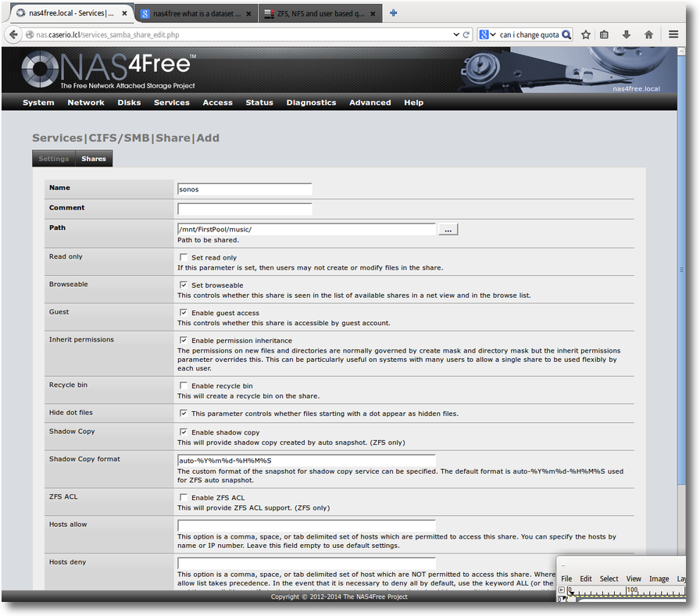Go back with the browser back arrow
The height and width of the screenshot is (616, 700).
pyautogui.click(x=13, y=34)
